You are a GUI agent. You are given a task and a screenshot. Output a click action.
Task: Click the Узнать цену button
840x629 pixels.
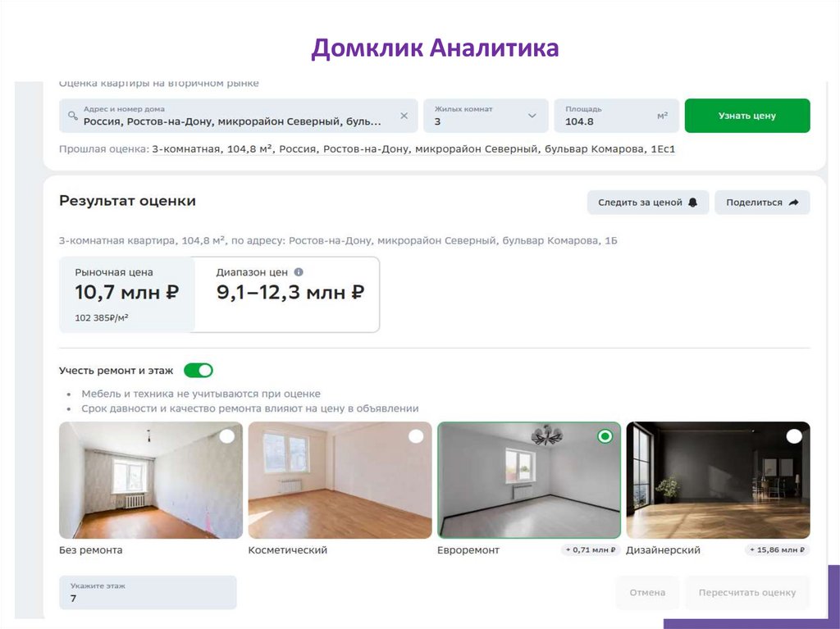tap(747, 116)
